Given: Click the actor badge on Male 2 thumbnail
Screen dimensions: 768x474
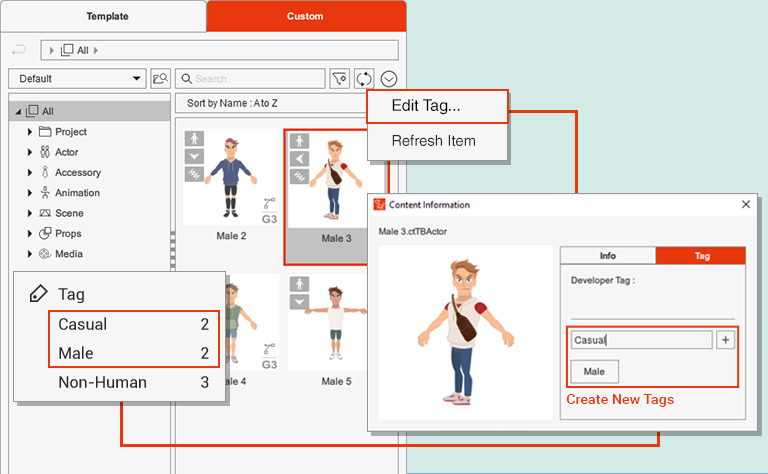Looking at the screenshot, I should pos(194,139).
